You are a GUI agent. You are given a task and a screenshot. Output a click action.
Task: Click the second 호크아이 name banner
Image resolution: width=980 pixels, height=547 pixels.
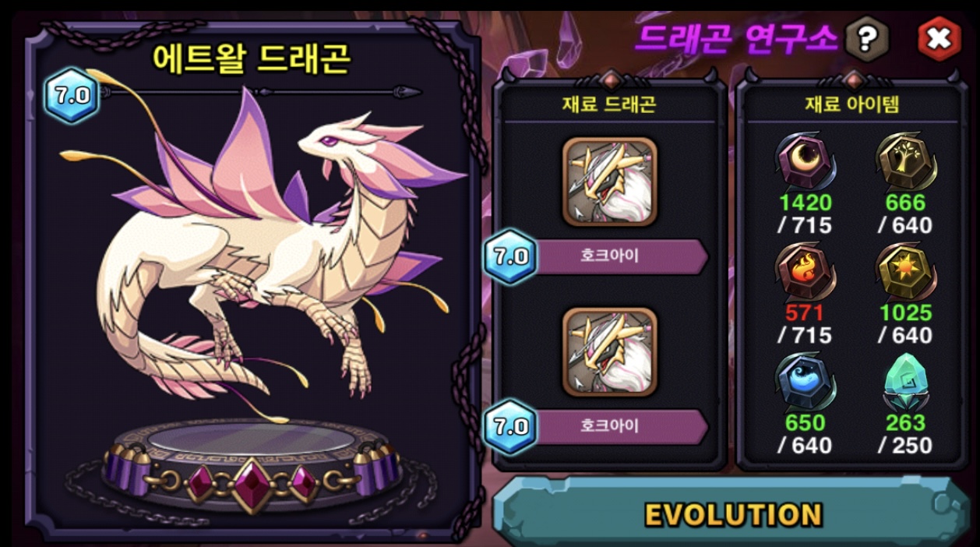click(622, 426)
